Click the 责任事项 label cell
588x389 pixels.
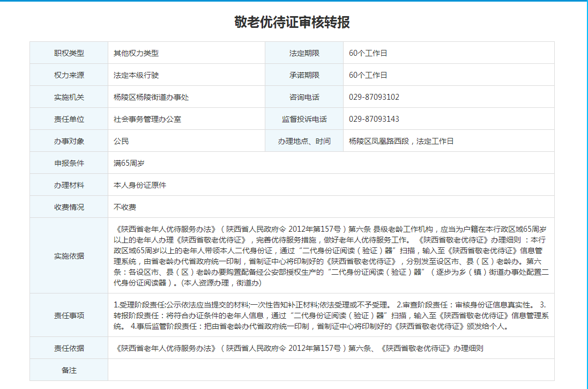[x=69, y=315]
